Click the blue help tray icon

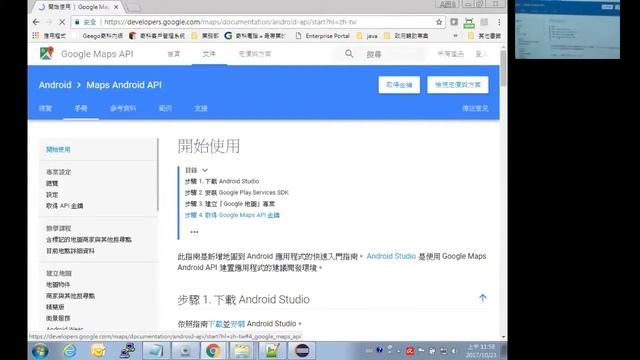[379, 350]
